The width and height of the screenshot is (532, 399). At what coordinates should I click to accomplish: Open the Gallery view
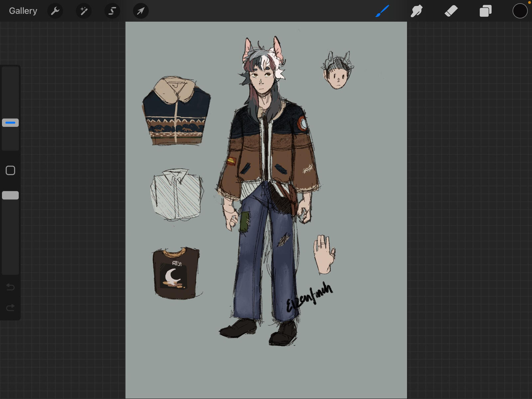coord(23,11)
